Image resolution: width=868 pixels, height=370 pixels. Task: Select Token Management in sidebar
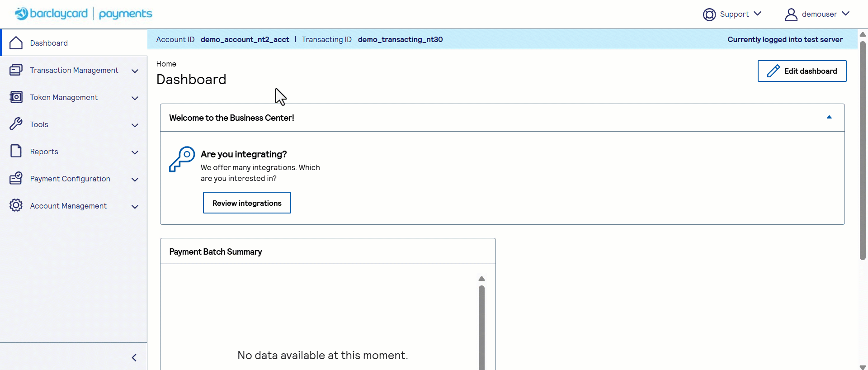point(64,97)
